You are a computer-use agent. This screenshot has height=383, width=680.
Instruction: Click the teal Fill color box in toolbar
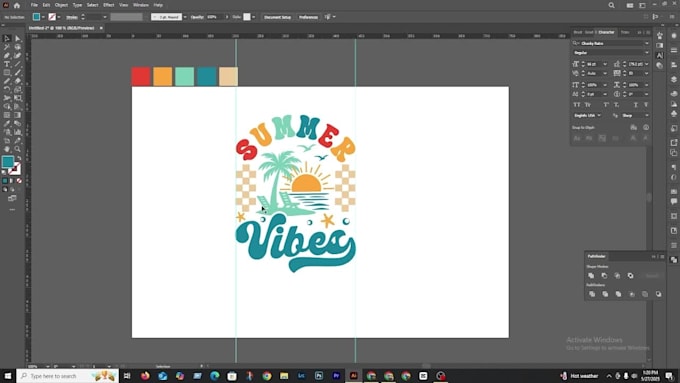(8, 161)
